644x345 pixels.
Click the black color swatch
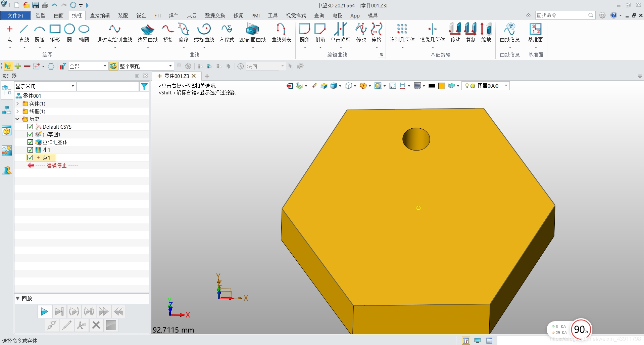(x=432, y=86)
